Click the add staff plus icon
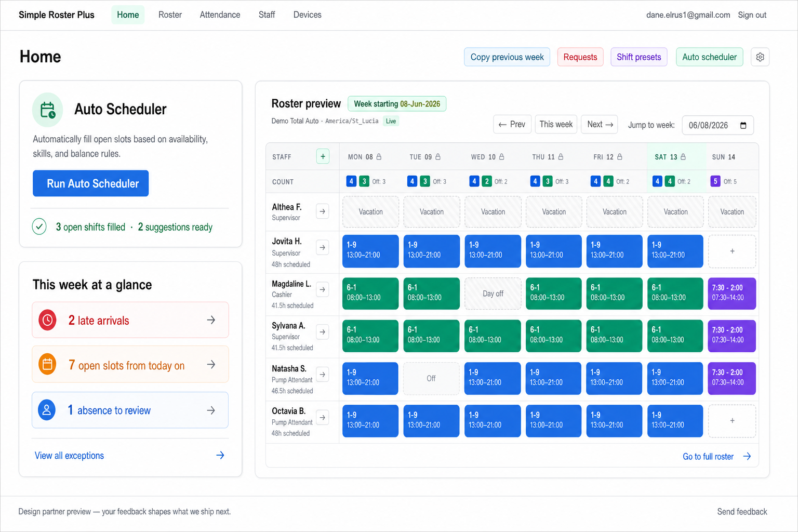This screenshot has width=798, height=532. click(323, 156)
